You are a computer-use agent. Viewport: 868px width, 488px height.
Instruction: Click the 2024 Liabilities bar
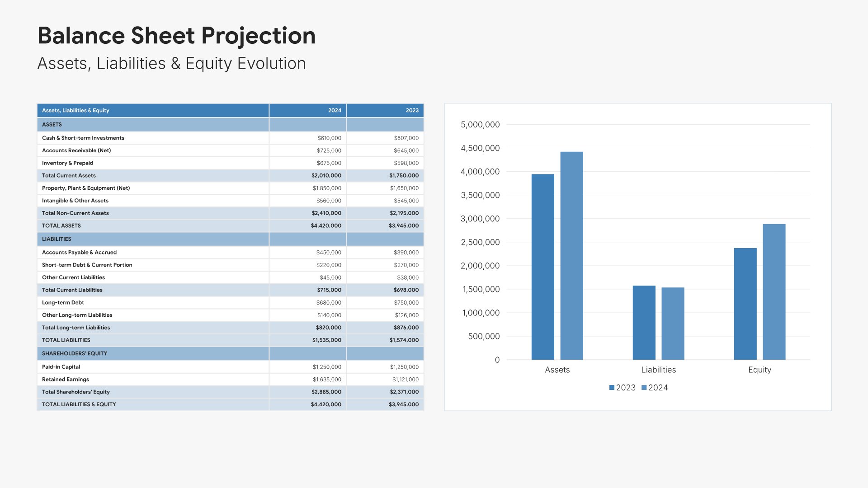pyautogui.click(x=673, y=324)
